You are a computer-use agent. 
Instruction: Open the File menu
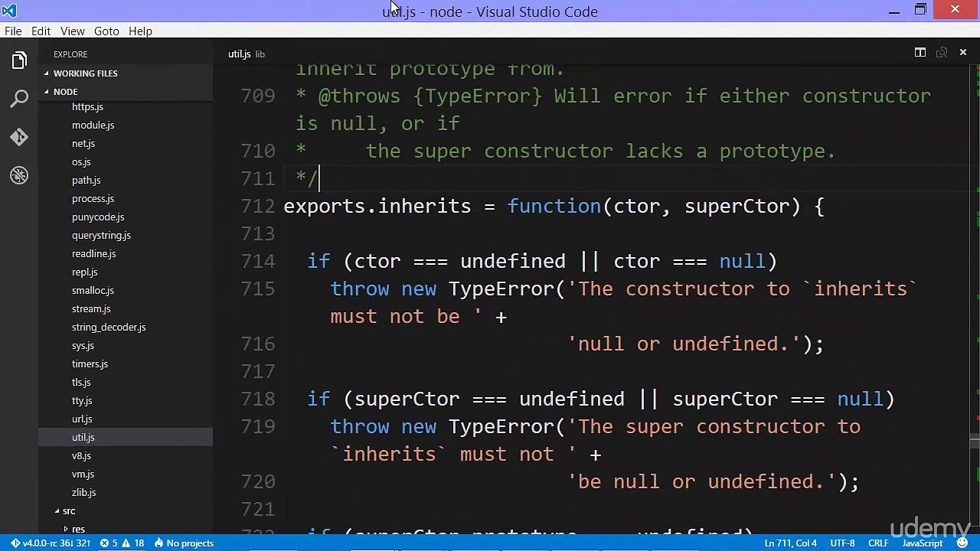coord(13,31)
